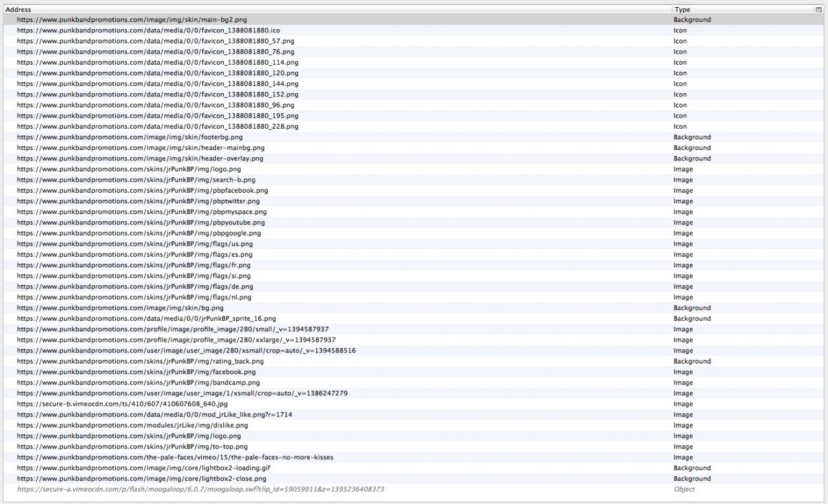The width and height of the screenshot is (828, 504).
Task: Pick the pbpyoutube.png address row
Action: [414, 223]
